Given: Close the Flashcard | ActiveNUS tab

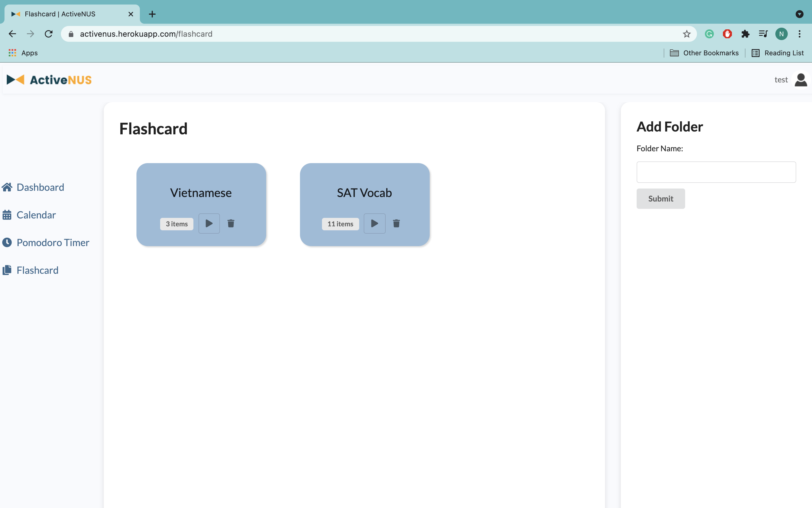Looking at the screenshot, I should pos(131,14).
